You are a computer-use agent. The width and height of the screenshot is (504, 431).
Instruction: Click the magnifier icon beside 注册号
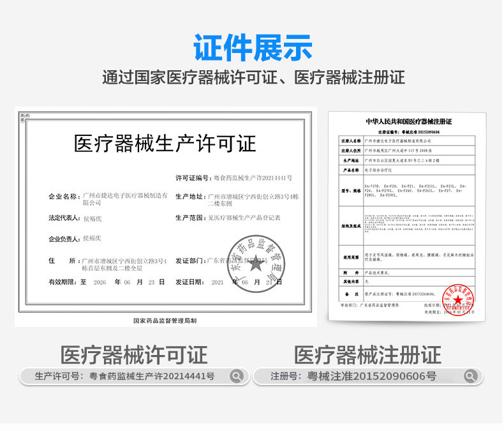[470, 376]
